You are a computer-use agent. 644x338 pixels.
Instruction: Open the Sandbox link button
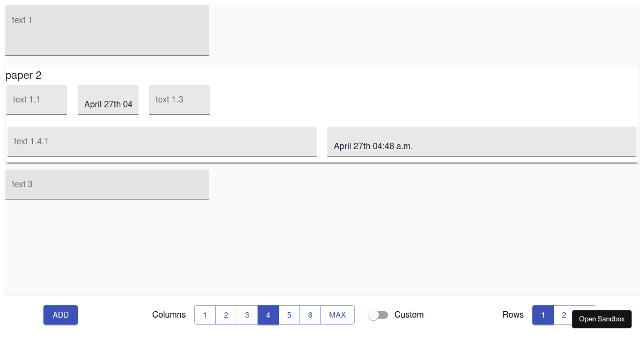(602, 319)
